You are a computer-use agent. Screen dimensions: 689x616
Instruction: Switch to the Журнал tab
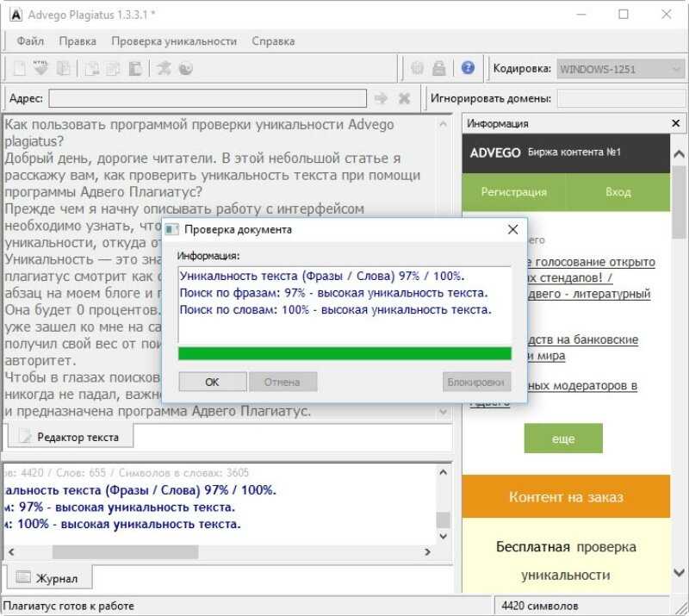(50, 578)
